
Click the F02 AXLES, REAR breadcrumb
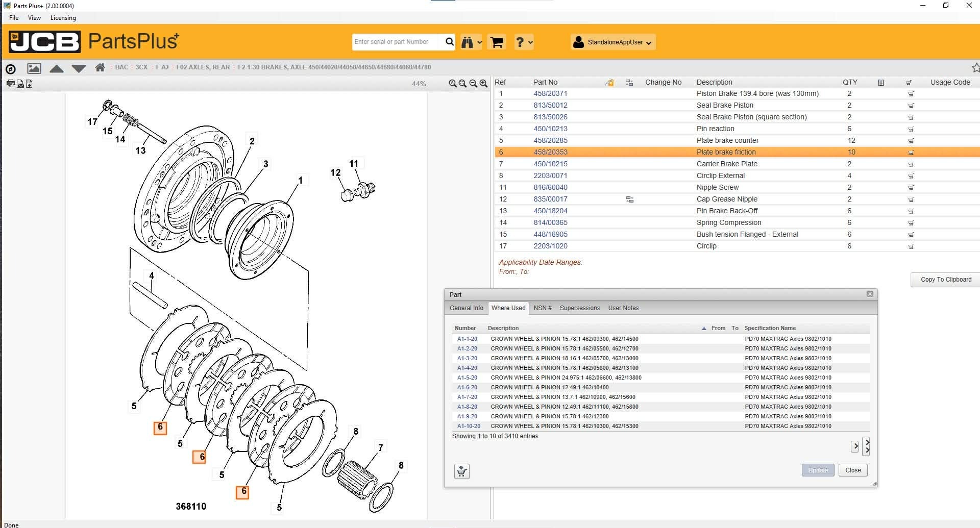(203, 67)
